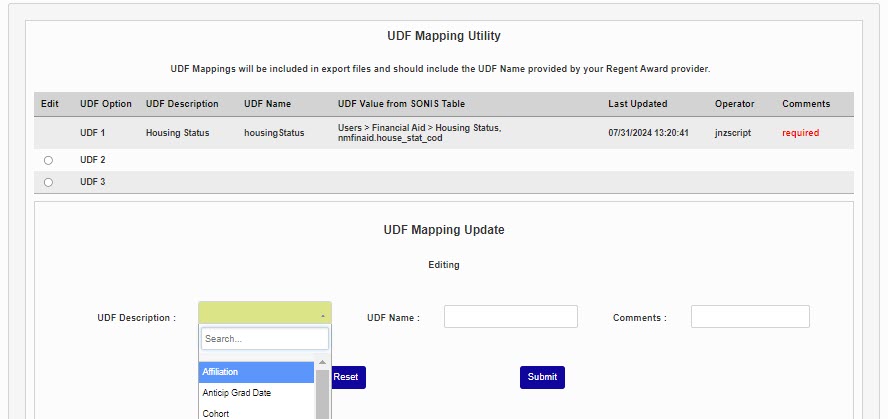Focus the UDF Name text box
888x419 pixels.
click(511, 317)
